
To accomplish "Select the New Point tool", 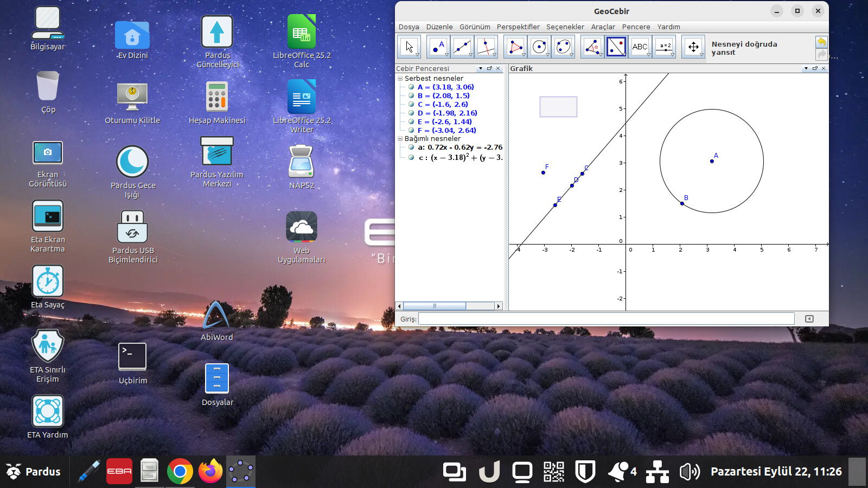I will pos(438,47).
